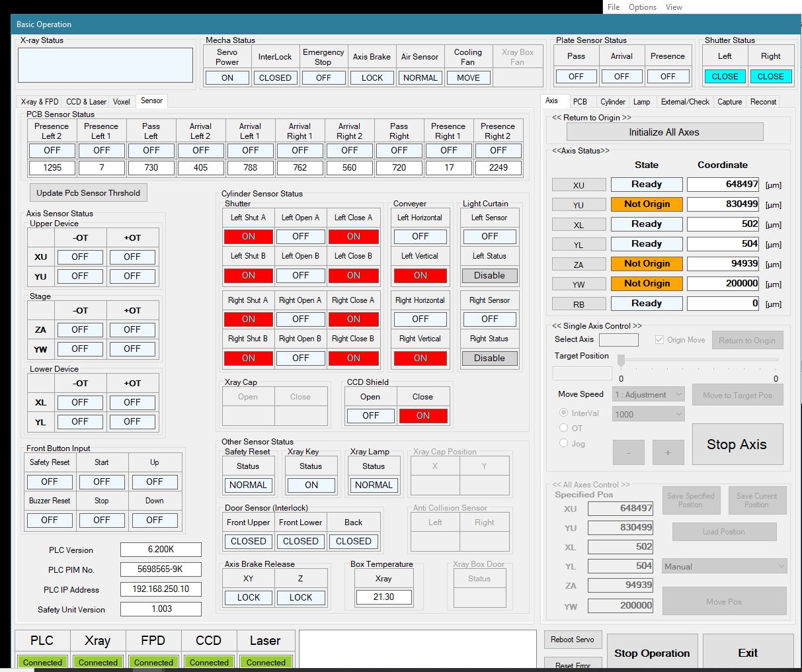Click the Exit button

[748, 653]
